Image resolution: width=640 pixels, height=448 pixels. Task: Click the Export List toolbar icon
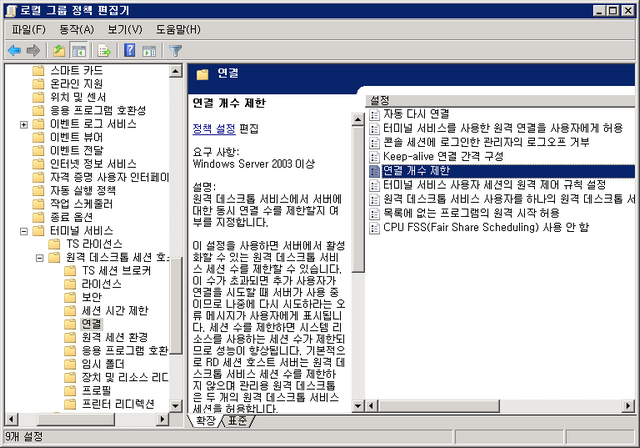click(x=104, y=51)
